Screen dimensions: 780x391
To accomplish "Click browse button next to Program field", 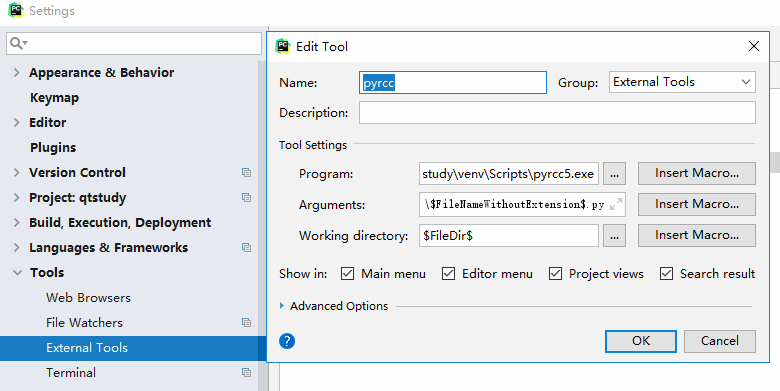I will (614, 174).
